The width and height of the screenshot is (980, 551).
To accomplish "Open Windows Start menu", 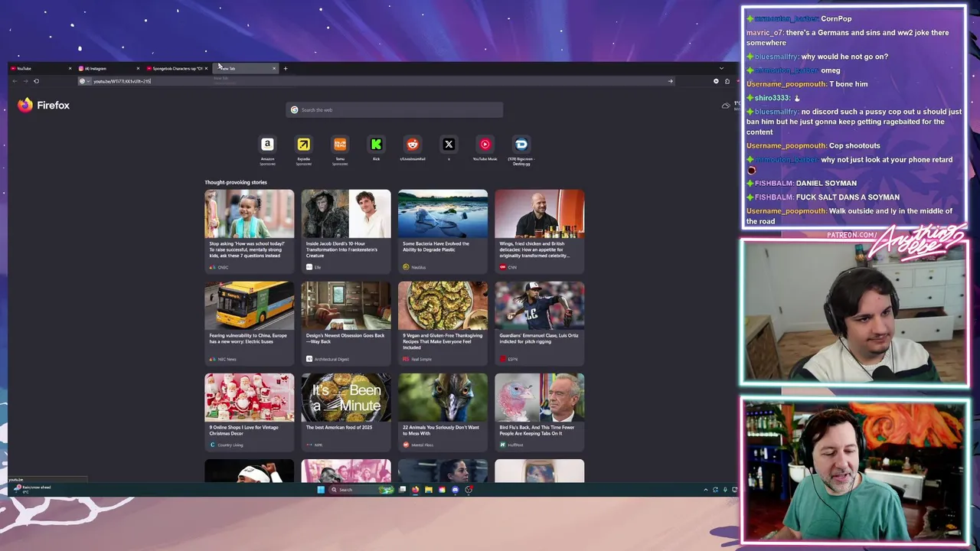I will pos(321,490).
